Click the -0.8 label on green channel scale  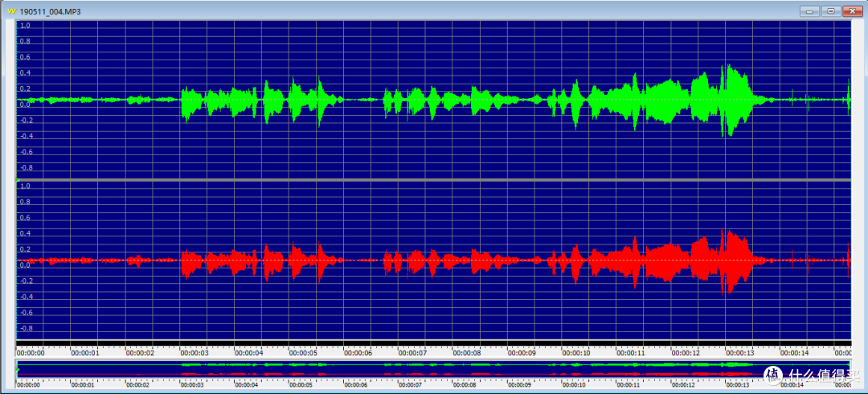(26, 168)
